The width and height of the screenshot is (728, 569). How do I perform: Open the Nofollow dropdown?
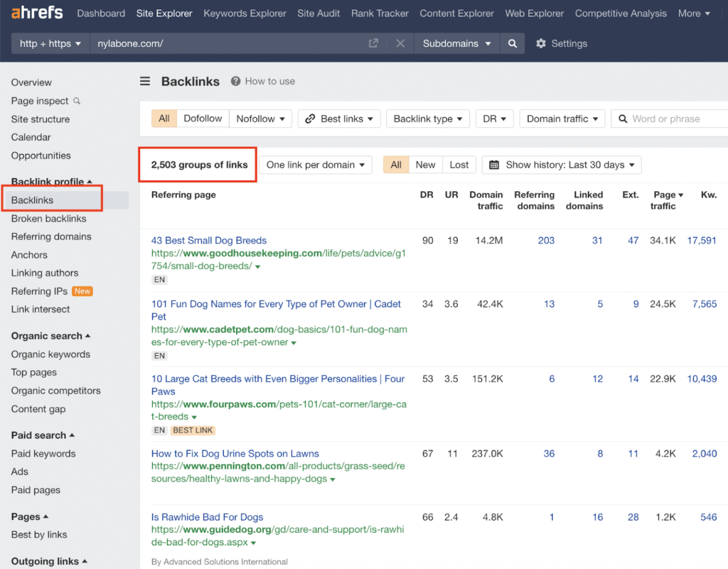click(x=260, y=119)
